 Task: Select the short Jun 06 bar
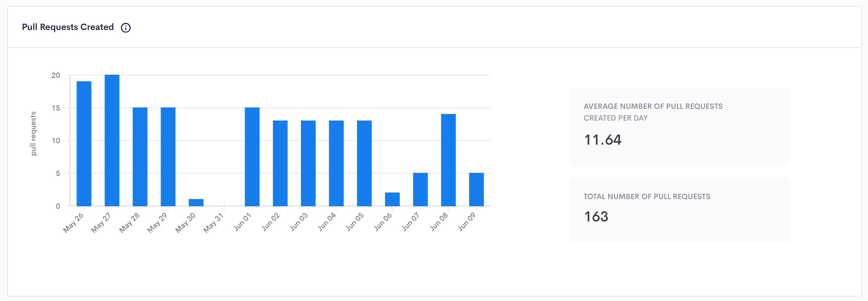pyautogui.click(x=392, y=199)
